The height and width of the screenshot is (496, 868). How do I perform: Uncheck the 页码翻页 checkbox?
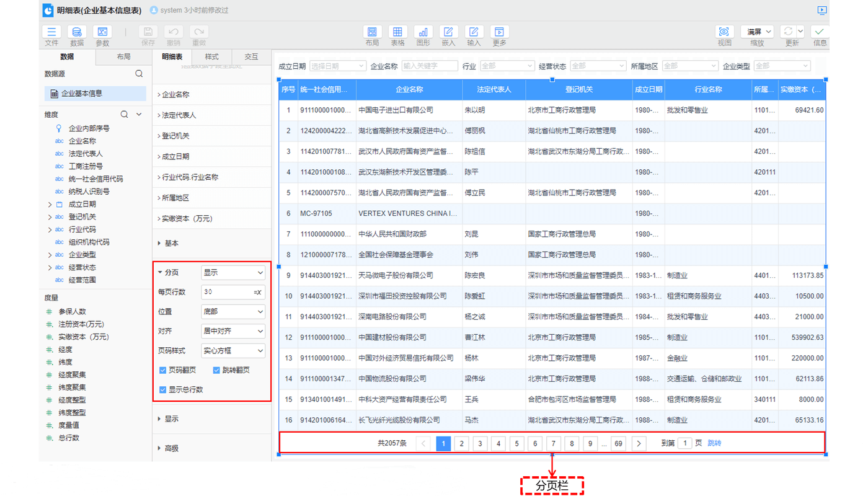(163, 370)
